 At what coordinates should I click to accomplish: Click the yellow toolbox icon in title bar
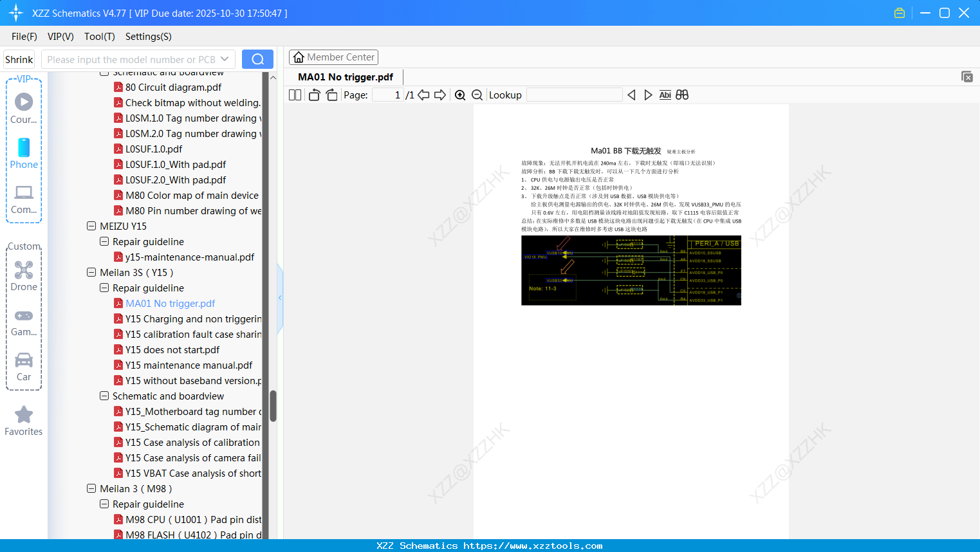pyautogui.click(x=900, y=13)
